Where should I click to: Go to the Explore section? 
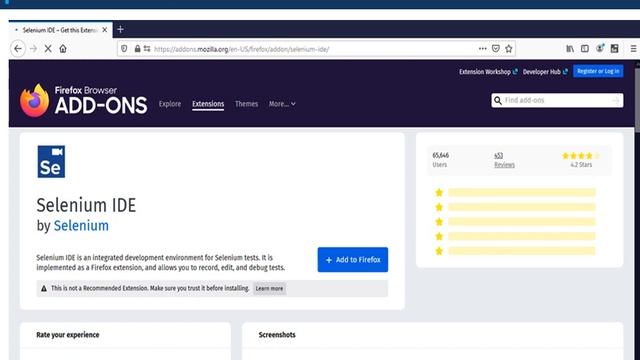170,104
